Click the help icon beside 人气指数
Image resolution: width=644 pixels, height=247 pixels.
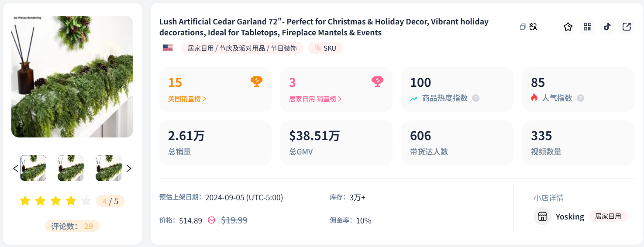(x=580, y=98)
